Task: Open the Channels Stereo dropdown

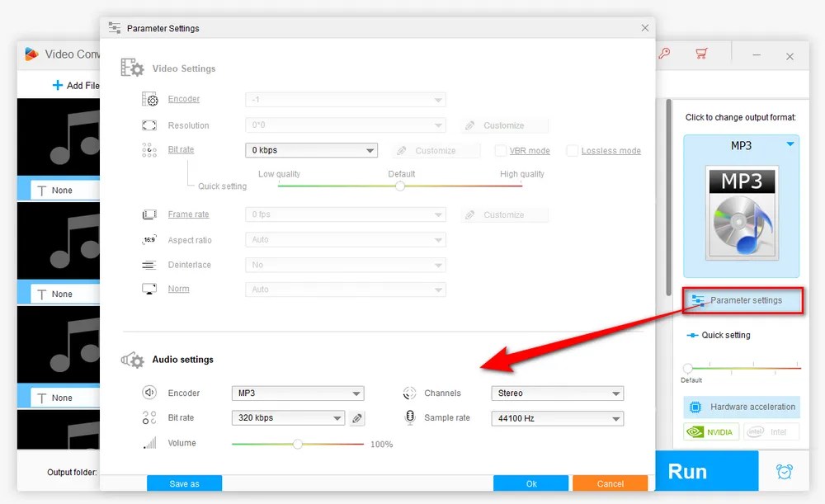Action: (557, 393)
